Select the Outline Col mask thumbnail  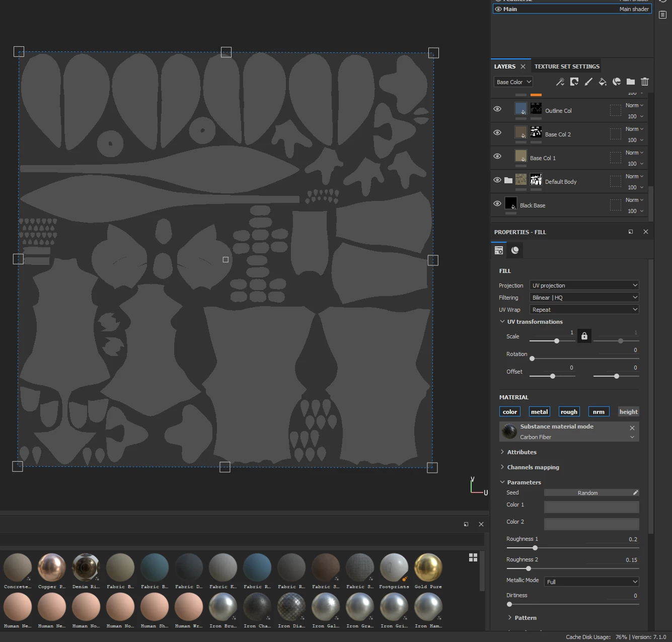pyautogui.click(x=536, y=109)
